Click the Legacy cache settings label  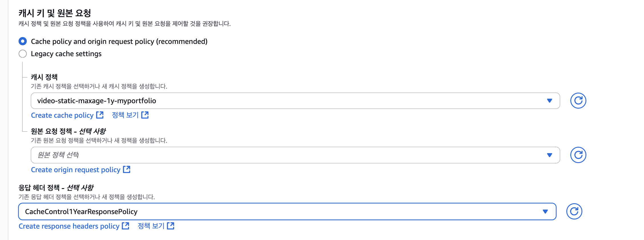click(66, 54)
